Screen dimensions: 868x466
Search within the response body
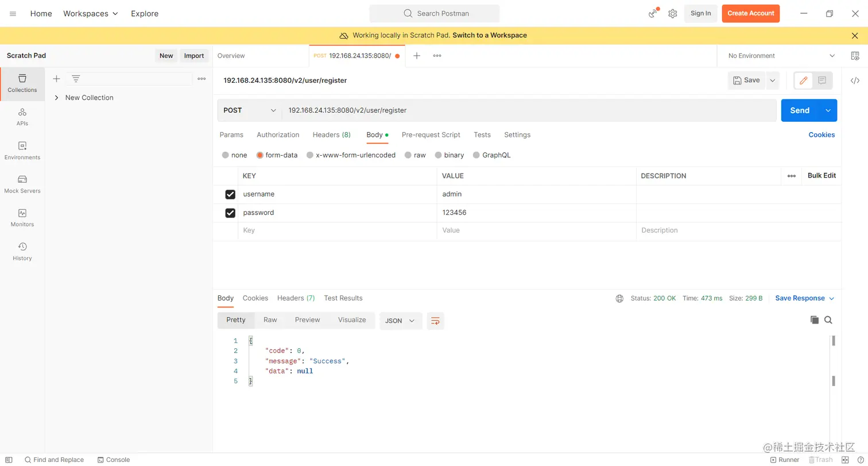[x=828, y=320]
